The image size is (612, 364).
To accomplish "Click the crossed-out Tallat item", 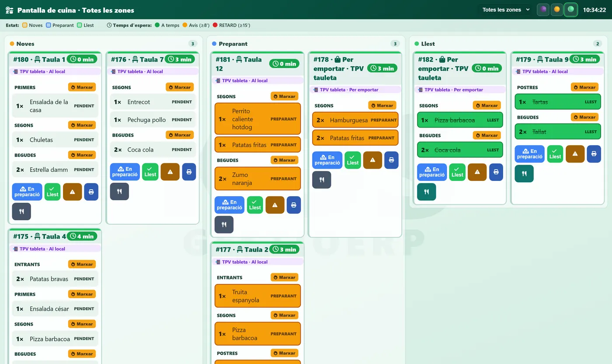I will pyautogui.click(x=558, y=132).
